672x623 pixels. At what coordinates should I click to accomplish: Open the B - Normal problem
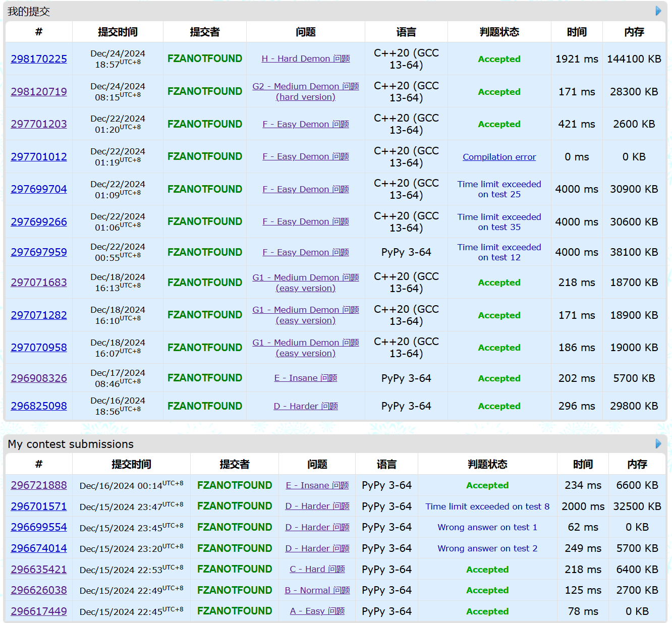(x=317, y=590)
